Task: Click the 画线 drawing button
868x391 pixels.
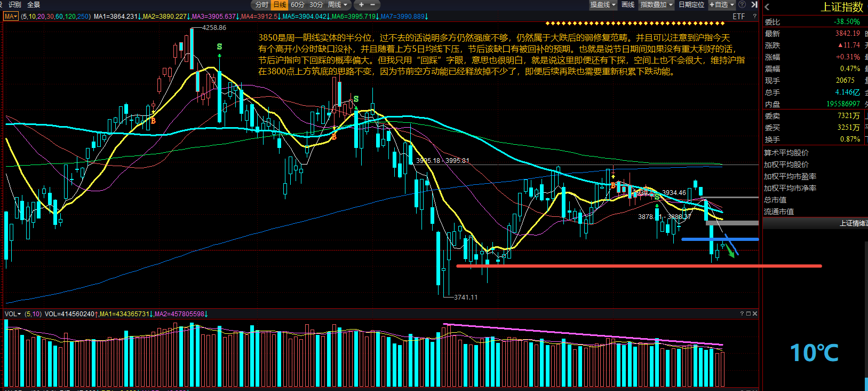Action: point(628,4)
